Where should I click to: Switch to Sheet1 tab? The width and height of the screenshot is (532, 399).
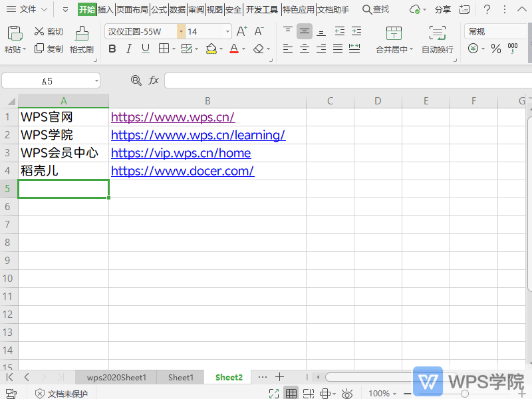pyautogui.click(x=180, y=377)
